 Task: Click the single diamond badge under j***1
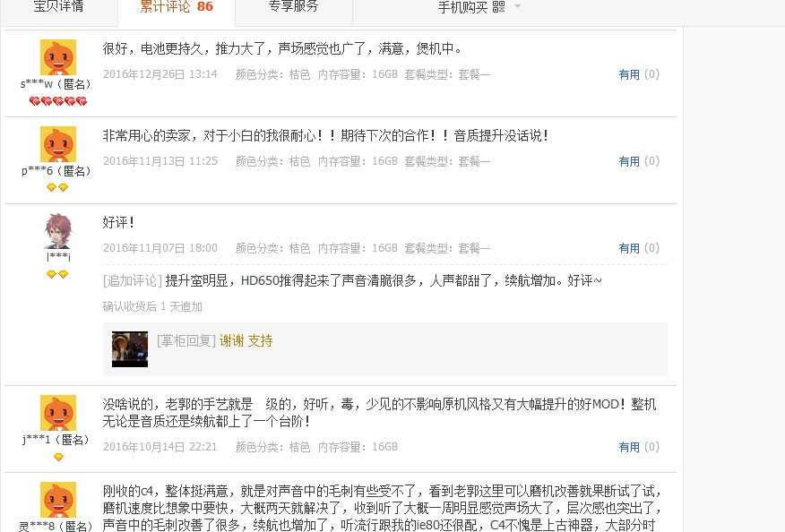[58, 457]
